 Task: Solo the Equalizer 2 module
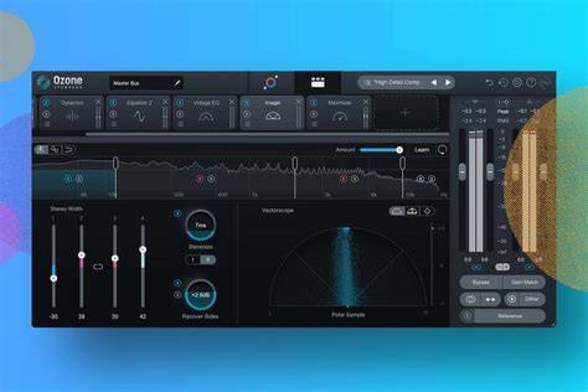[x=114, y=114]
